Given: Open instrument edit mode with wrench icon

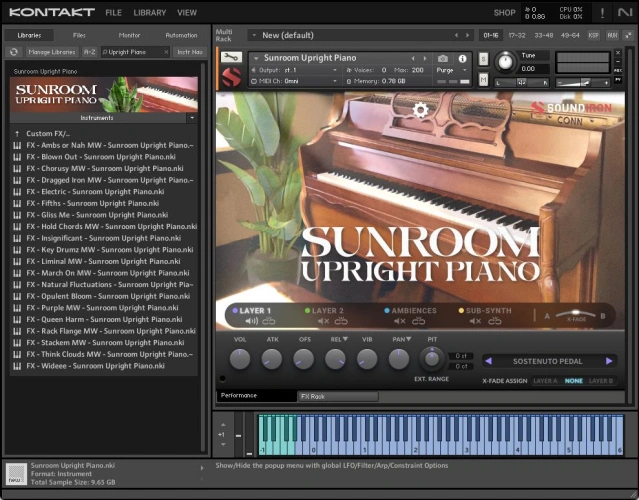Looking at the screenshot, I should [230, 57].
